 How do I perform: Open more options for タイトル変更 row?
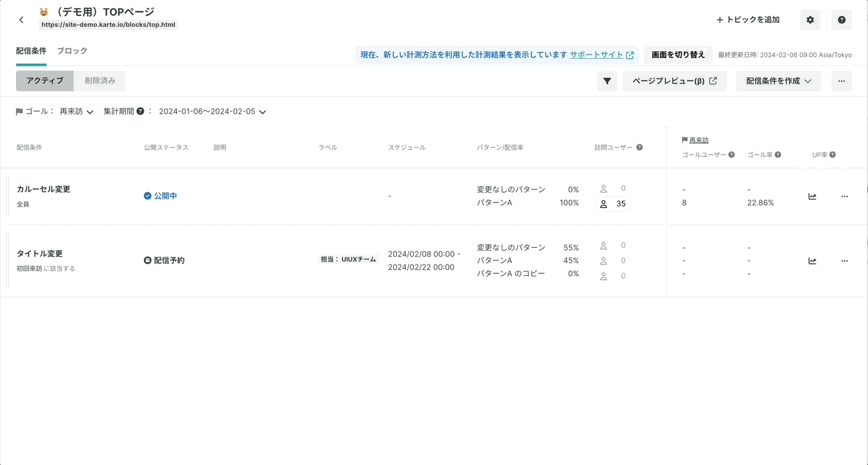844,261
